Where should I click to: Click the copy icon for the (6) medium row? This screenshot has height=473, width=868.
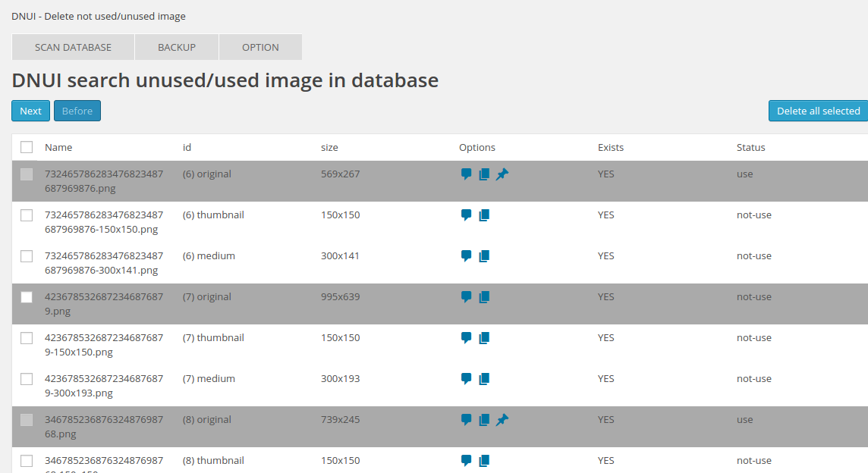[484, 256]
